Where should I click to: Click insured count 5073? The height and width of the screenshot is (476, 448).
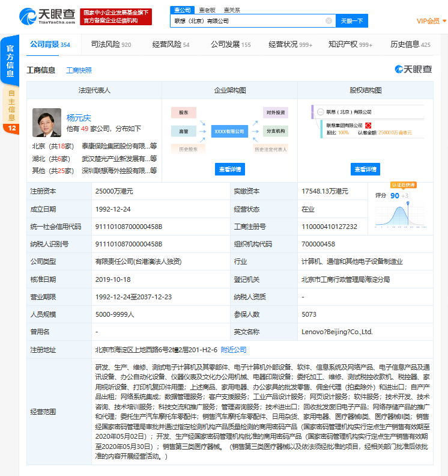tap(309, 314)
